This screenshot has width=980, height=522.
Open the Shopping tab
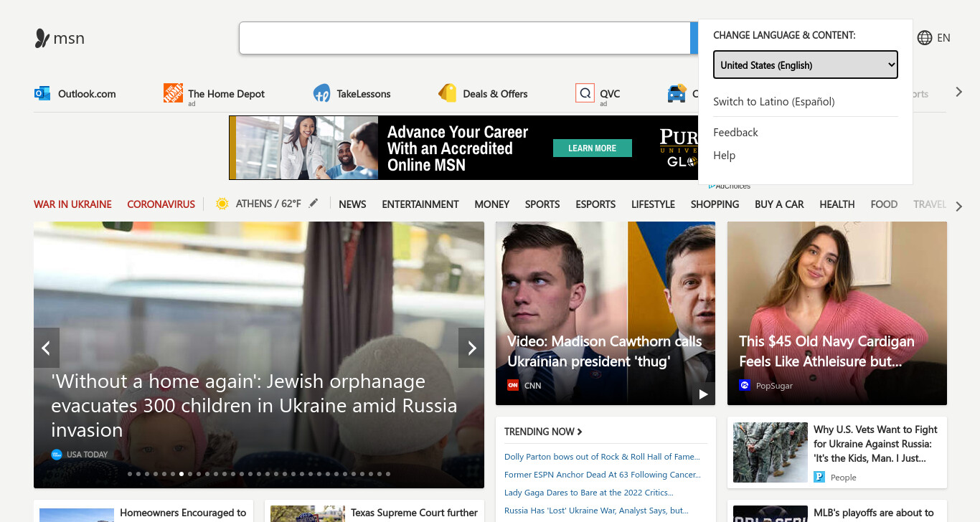[x=715, y=204]
